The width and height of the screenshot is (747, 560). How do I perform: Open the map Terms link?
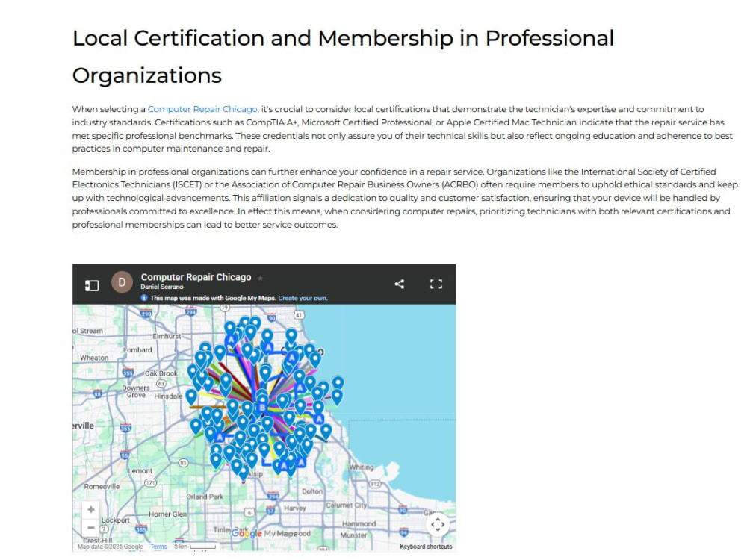pos(158,547)
